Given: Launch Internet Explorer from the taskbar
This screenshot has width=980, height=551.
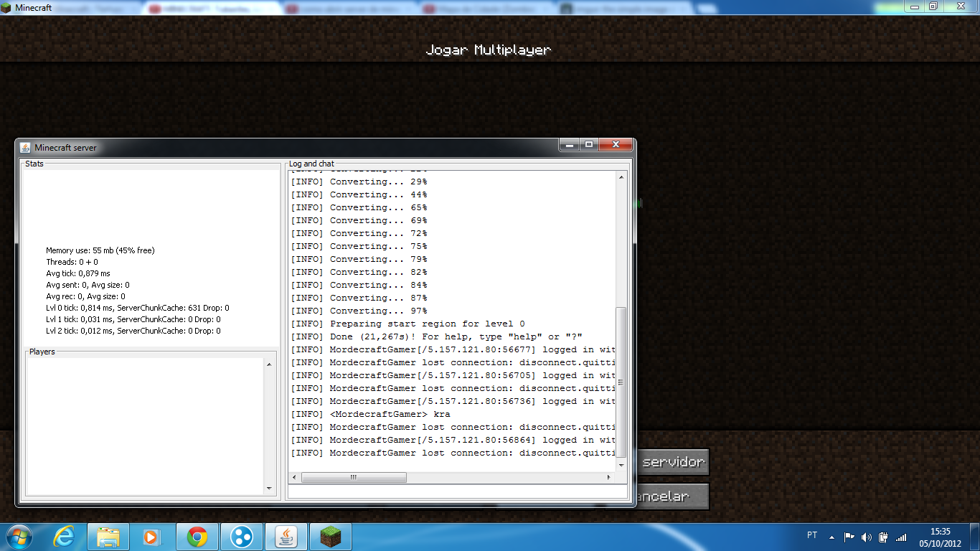Looking at the screenshot, I should click(x=65, y=537).
